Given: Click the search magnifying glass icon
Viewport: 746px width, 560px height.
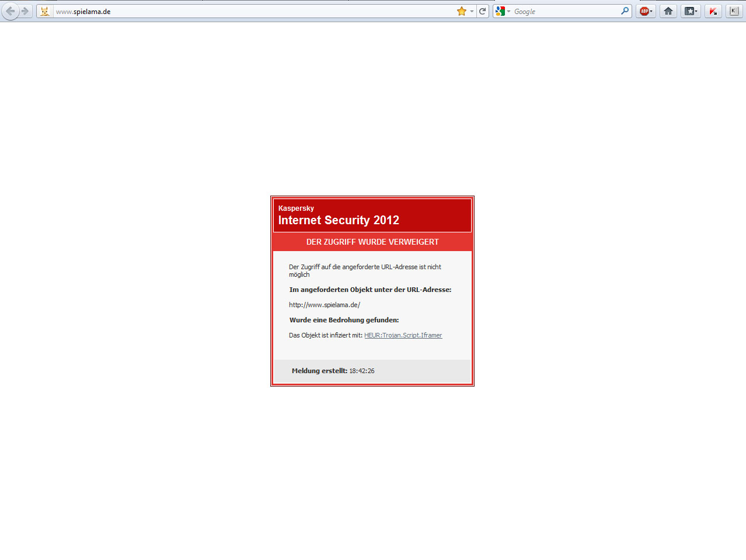Looking at the screenshot, I should [x=625, y=11].
